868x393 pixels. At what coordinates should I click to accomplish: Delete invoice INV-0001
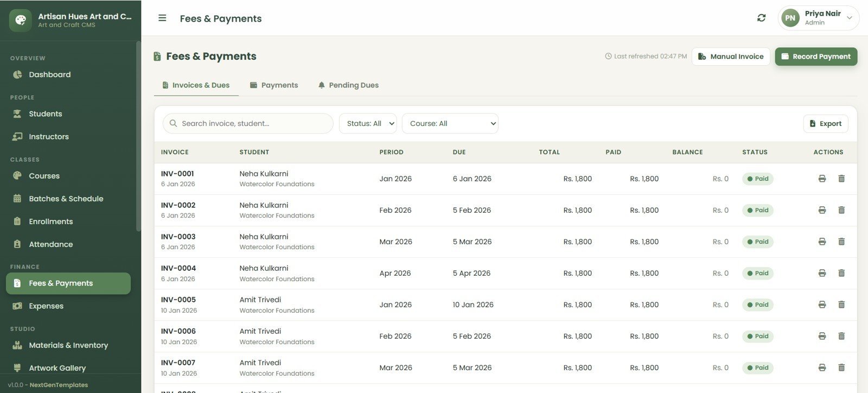[841, 179]
